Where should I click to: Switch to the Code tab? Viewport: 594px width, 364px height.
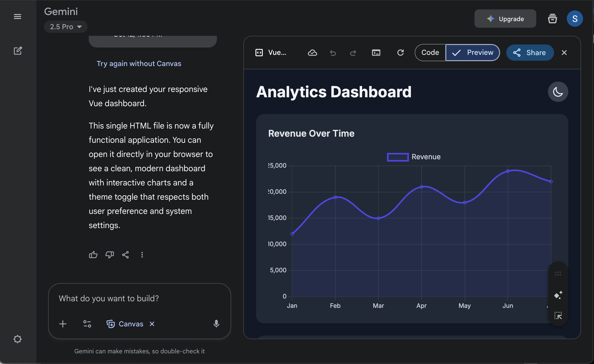coord(430,53)
